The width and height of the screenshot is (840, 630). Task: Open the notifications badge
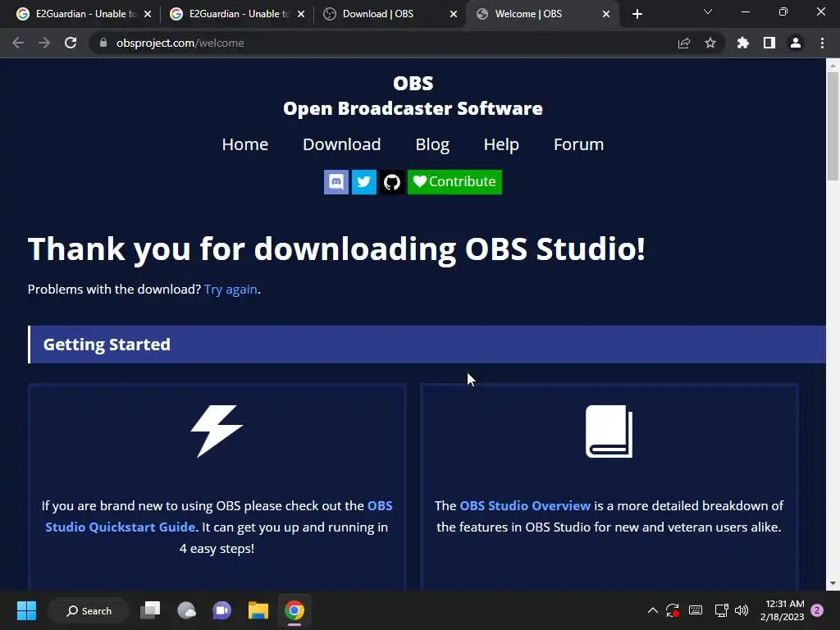click(818, 610)
